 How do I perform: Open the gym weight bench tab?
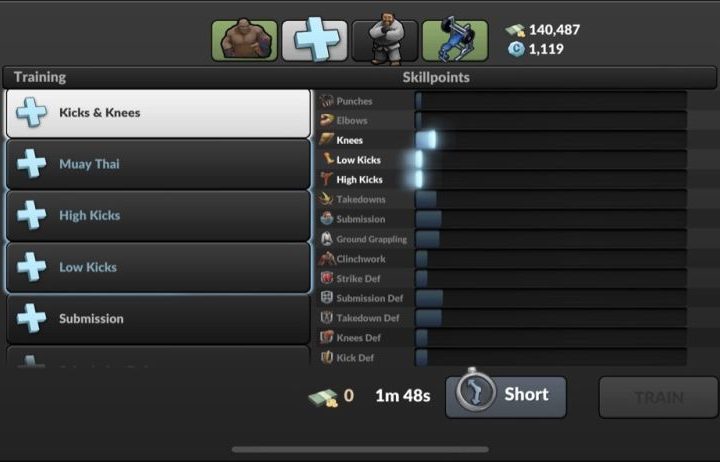pos(455,40)
